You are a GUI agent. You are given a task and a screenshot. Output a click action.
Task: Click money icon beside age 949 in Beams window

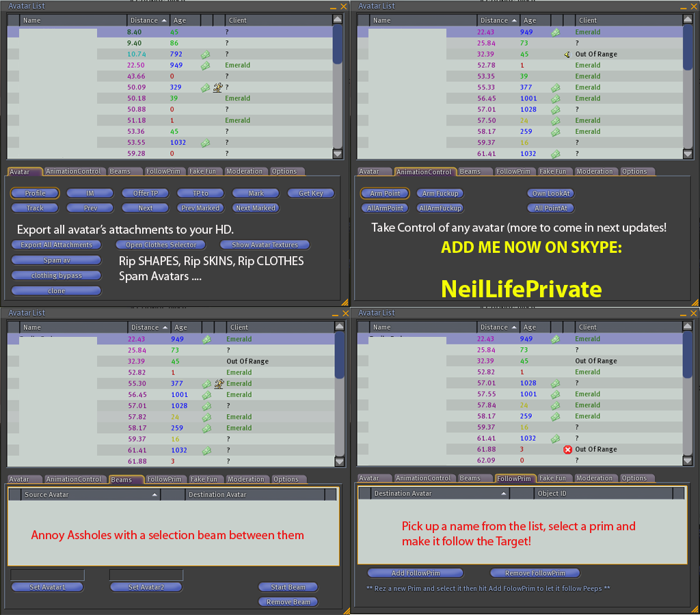(x=206, y=340)
